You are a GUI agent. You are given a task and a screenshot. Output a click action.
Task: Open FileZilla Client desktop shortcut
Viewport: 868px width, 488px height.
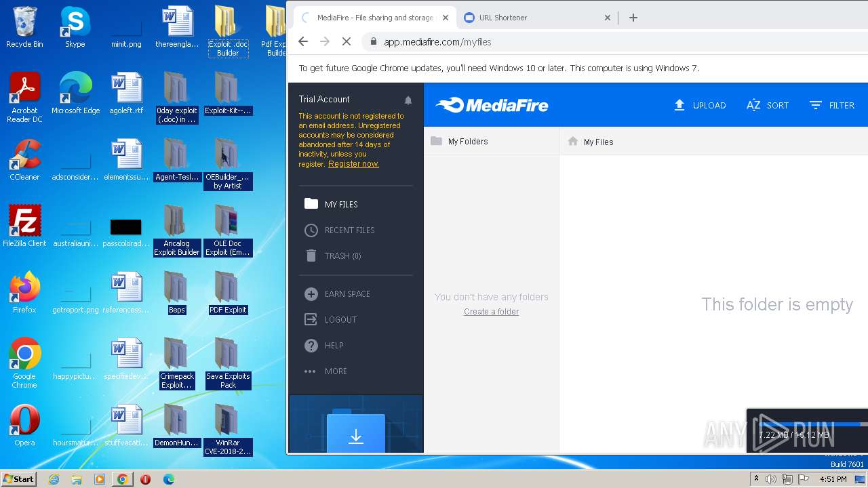[x=24, y=226]
